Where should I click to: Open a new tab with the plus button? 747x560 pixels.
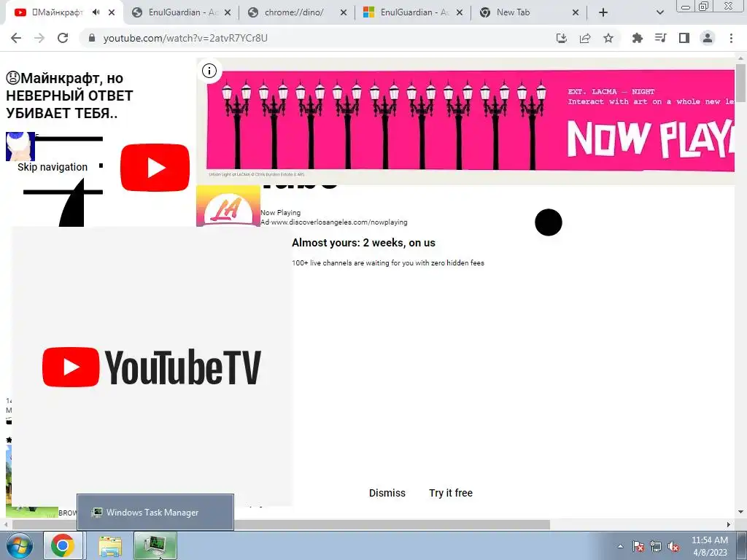[x=603, y=13]
